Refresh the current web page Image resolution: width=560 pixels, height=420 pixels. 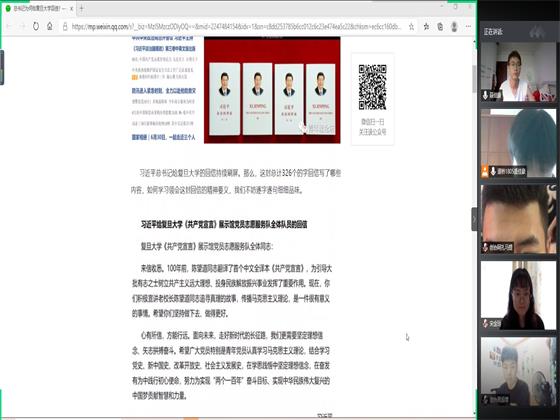click(36, 26)
